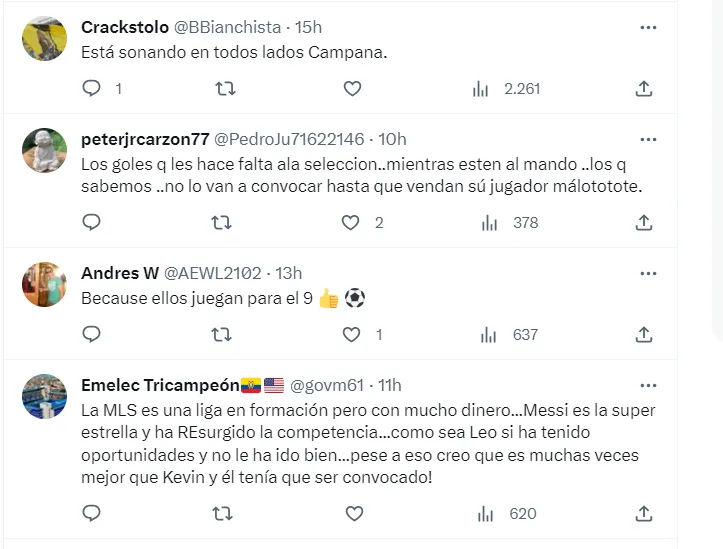This screenshot has width=723, height=549.
Task: Reply to Emelec Tricampeón's tweet
Action: click(91, 514)
